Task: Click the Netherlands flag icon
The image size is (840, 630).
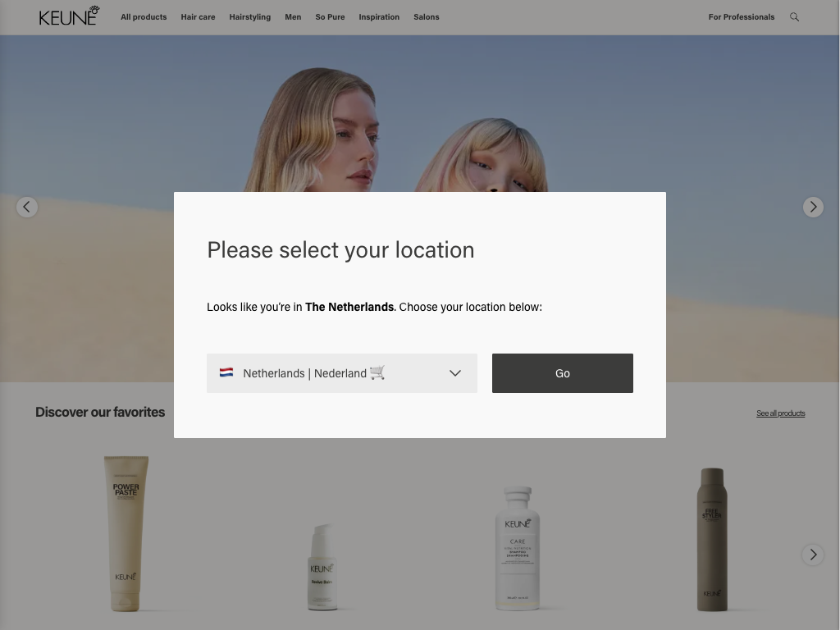Action: coord(226,372)
